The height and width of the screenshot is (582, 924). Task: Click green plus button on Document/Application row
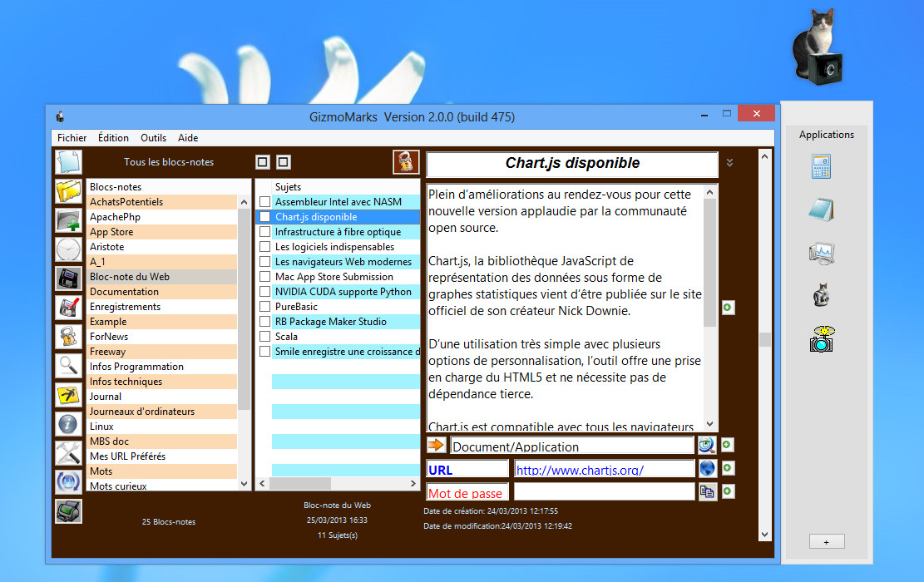tap(728, 445)
